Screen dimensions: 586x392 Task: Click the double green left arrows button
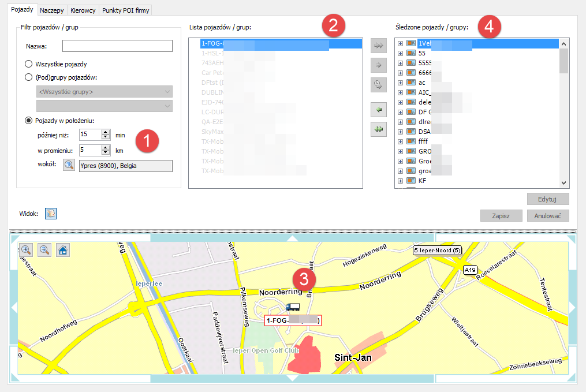[x=379, y=129]
